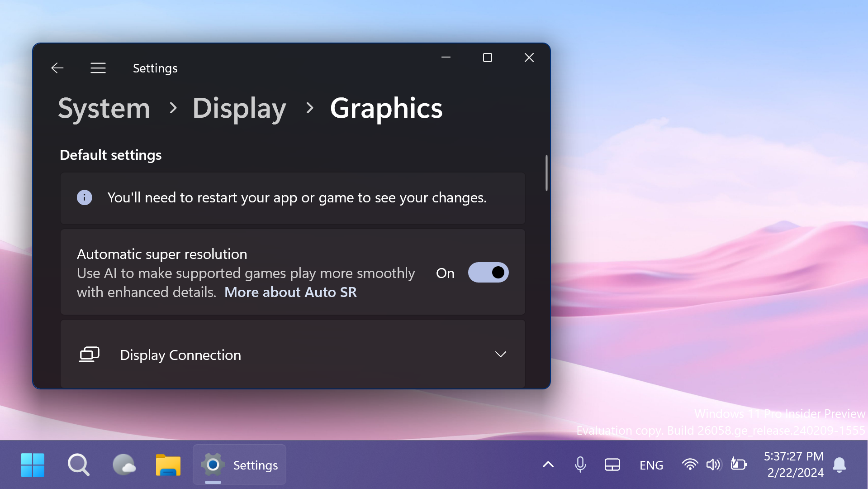Click the info icon in the restart notice

[84, 197]
